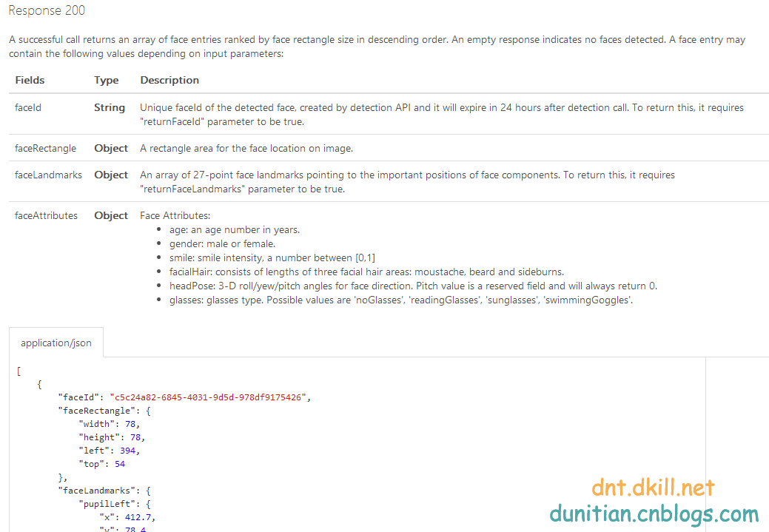Click the "faceLandmarks" key in JSON
The width and height of the screenshot is (769, 532).
point(97,491)
